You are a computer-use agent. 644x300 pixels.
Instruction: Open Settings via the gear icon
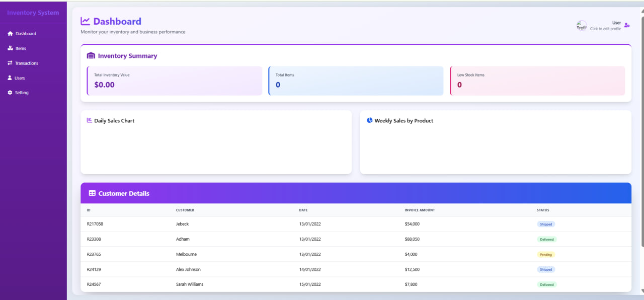[10, 93]
